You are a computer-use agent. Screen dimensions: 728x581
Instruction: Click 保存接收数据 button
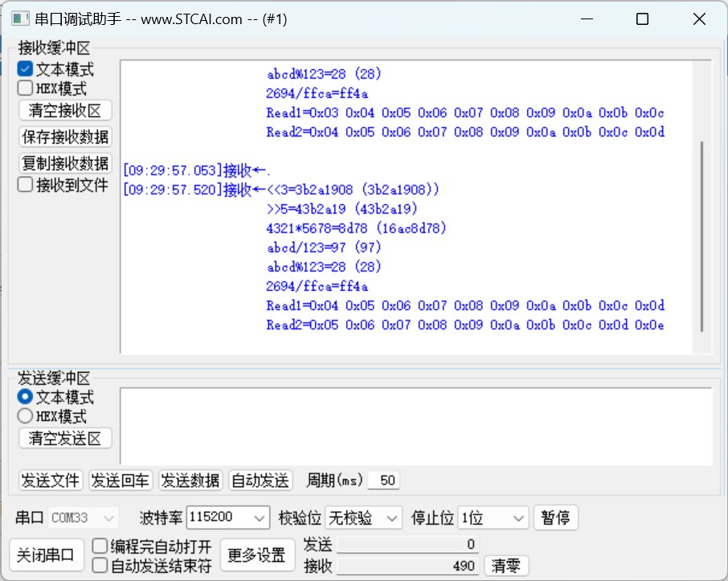[65, 137]
